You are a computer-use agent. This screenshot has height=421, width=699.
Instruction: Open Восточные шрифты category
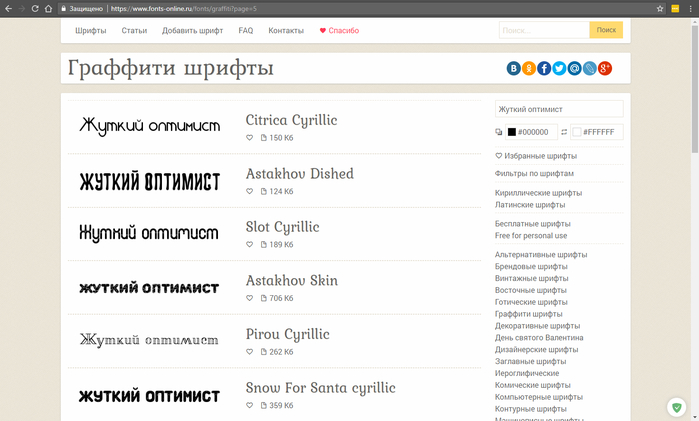click(x=531, y=290)
